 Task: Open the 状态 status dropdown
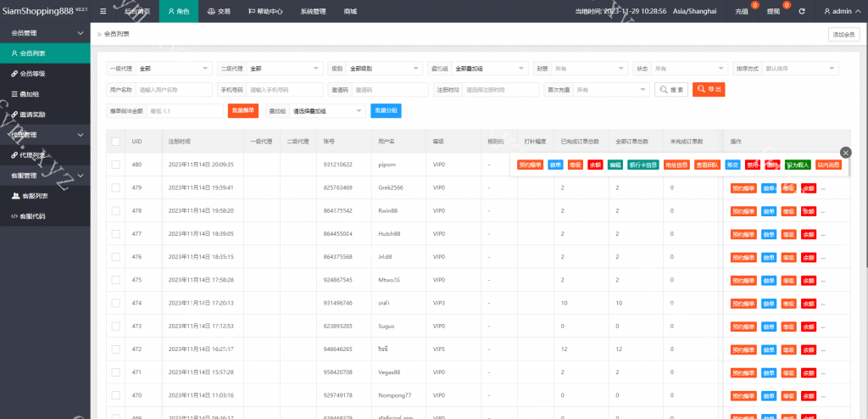pyautogui.click(x=689, y=68)
